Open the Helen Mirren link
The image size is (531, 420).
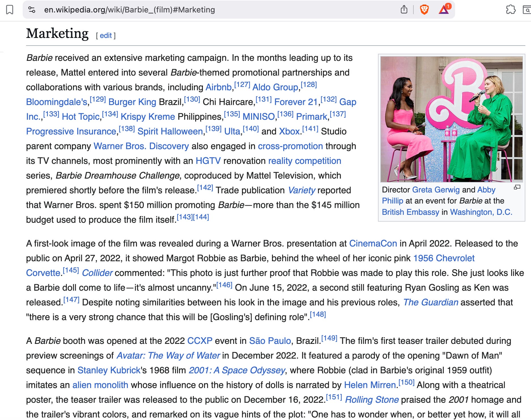pyautogui.click(x=370, y=385)
